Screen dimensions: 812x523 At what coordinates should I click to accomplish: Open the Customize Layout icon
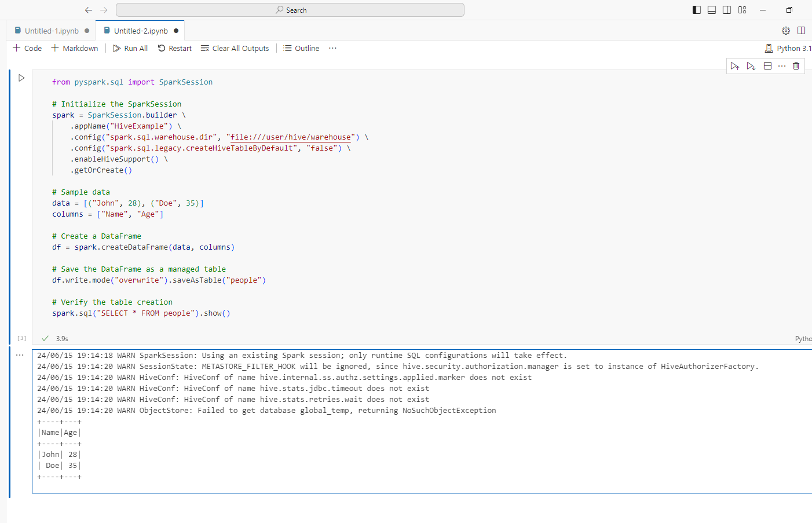click(x=742, y=10)
